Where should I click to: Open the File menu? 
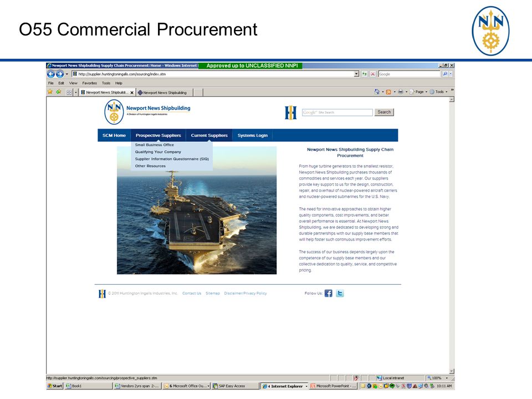(x=51, y=83)
